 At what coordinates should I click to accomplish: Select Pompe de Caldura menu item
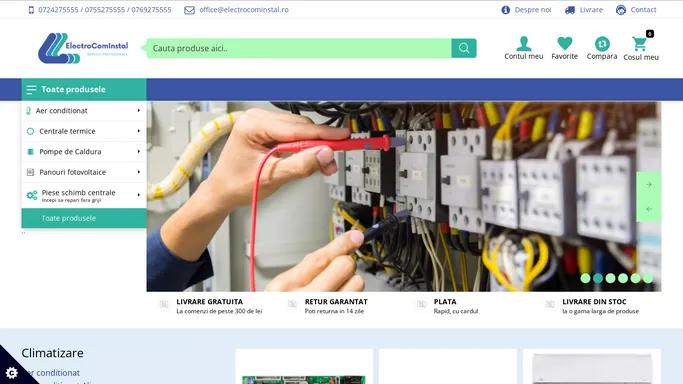pyautogui.click(x=84, y=152)
